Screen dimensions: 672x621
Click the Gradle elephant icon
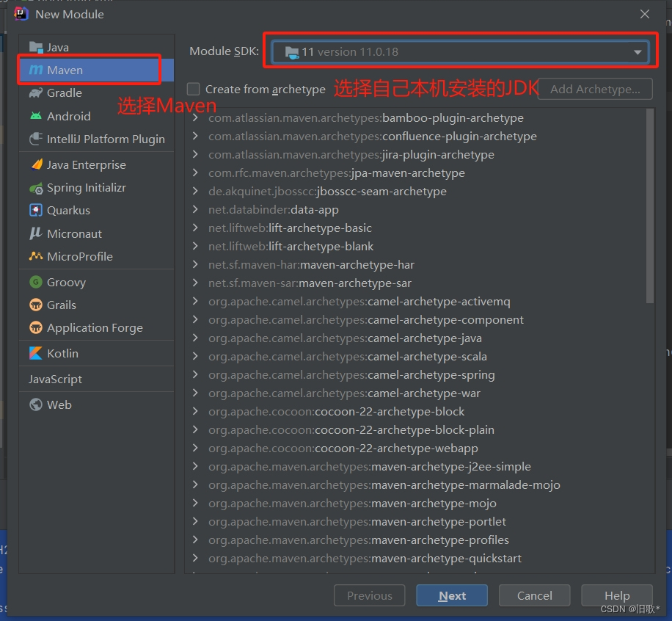[x=36, y=92]
